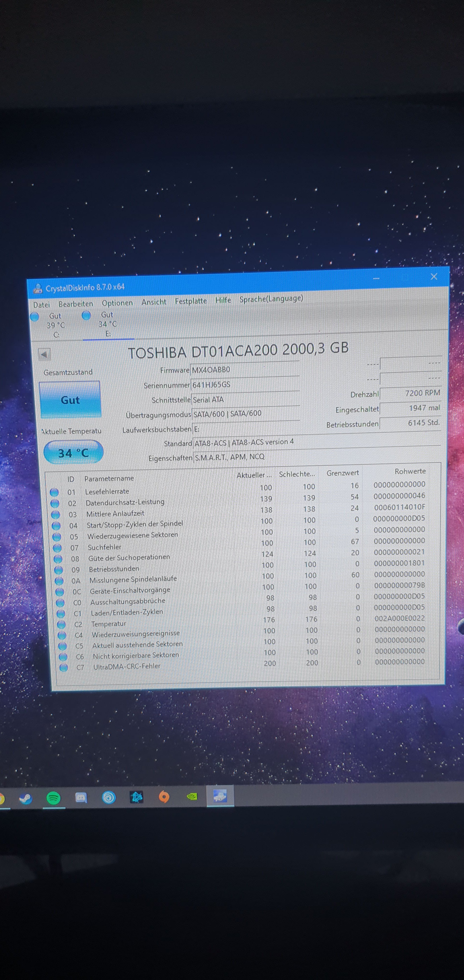Image resolution: width=464 pixels, height=980 pixels.
Task: Click status icon of Güte der Suchoperationen row
Action: [58, 559]
